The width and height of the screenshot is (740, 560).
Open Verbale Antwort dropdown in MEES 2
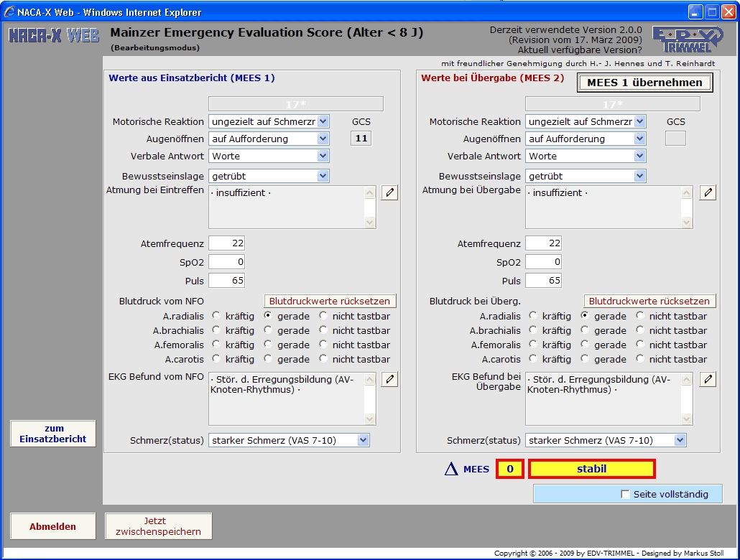(x=586, y=157)
